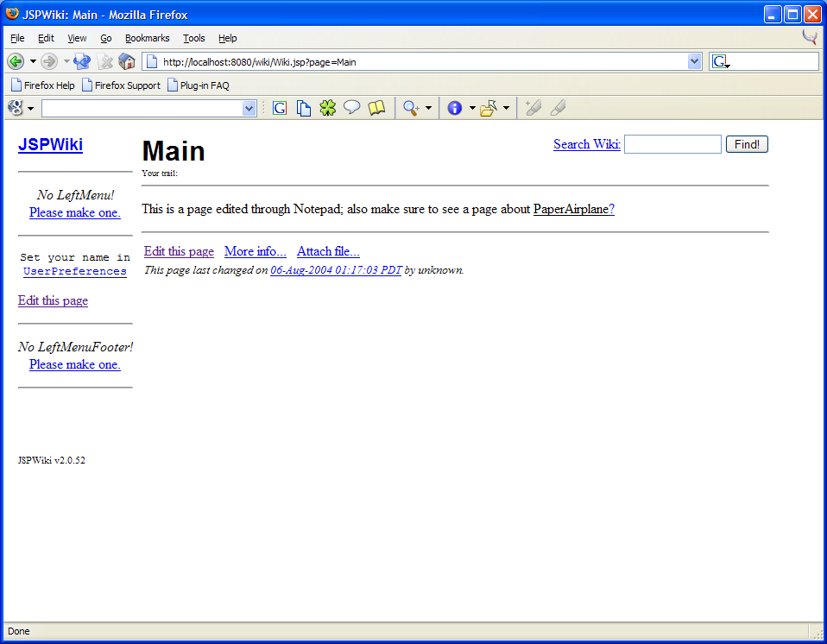Screen dimensions: 827x644
Task: Click the blue pages copy icon on toolbar
Action: coord(303,108)
